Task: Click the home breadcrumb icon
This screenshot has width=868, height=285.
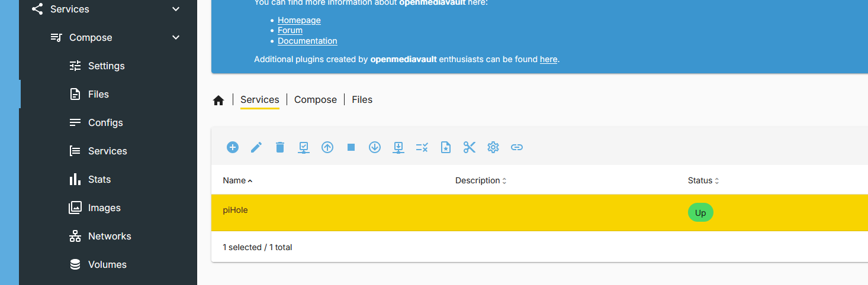Action: coord(218,101)
